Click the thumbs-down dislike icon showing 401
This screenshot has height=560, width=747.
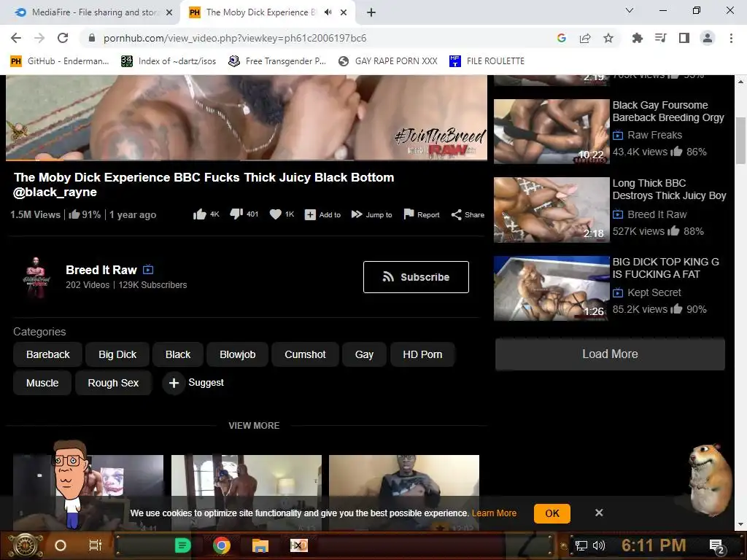[236, 215]
